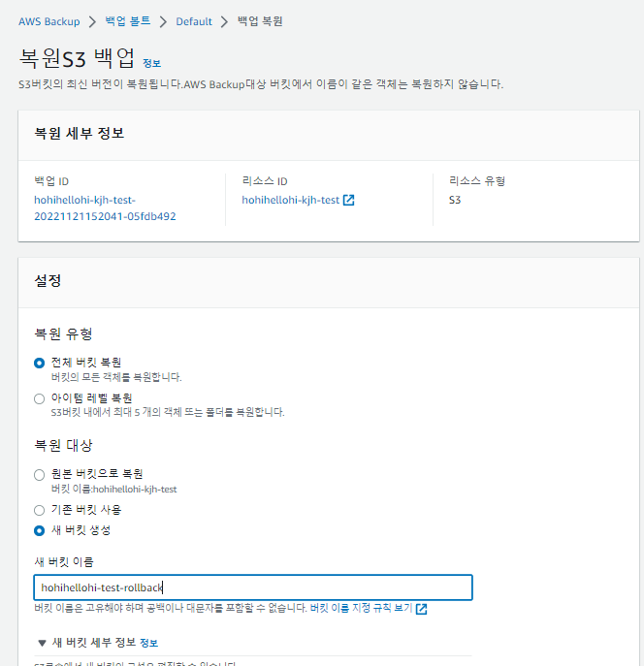This screenshot has width=644, height=666.
Task: Open backup ID hohihellohi-kjh-test-20221121152041 link
Action: click(x=105, y=208)
